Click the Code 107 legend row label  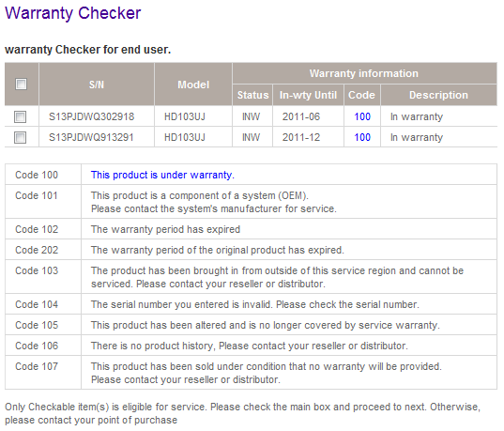coord(37,366)
